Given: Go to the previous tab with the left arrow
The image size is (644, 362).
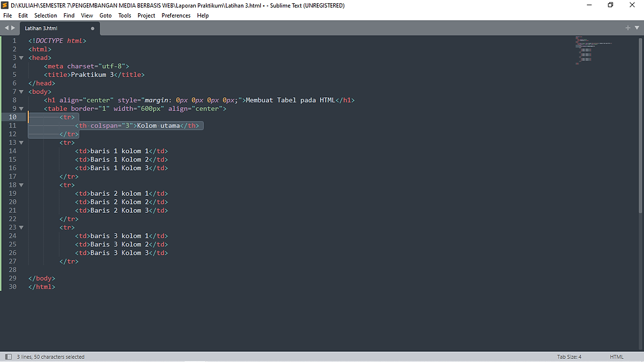Looking at the screenshot, I should 6,28.
